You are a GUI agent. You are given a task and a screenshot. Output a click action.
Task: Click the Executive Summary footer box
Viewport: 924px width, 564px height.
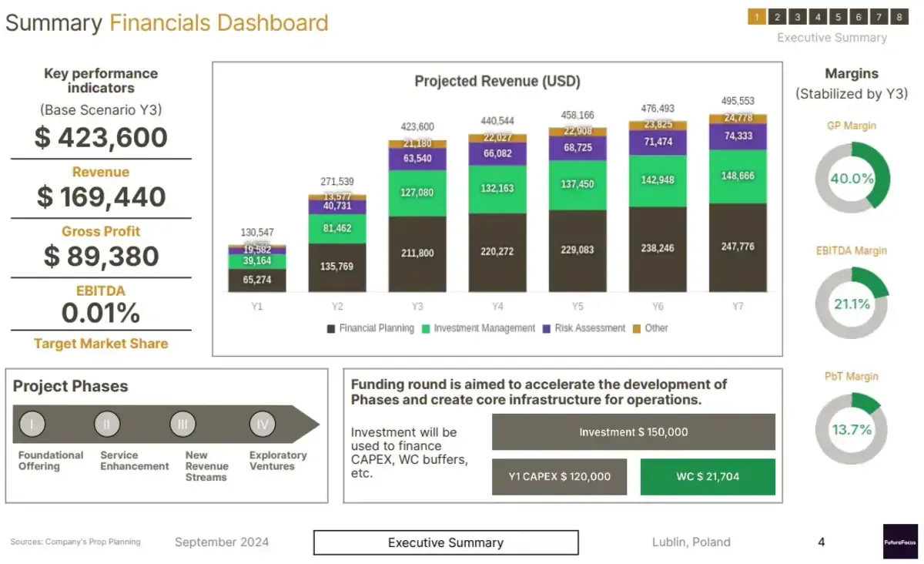[445, 542]
